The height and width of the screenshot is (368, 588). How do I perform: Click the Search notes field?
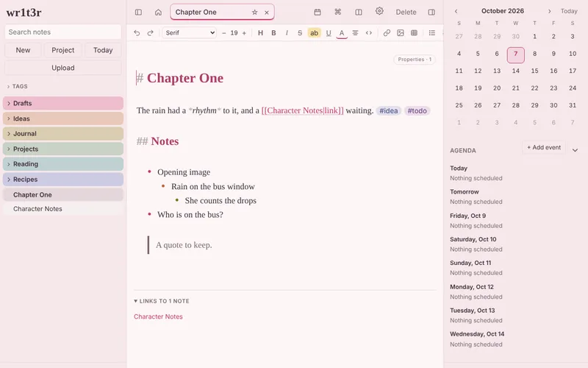[63, 32]
